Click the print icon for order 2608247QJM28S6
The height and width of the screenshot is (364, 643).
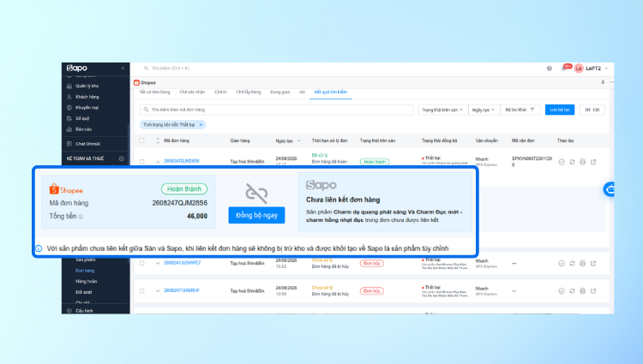tap(582, 162)
